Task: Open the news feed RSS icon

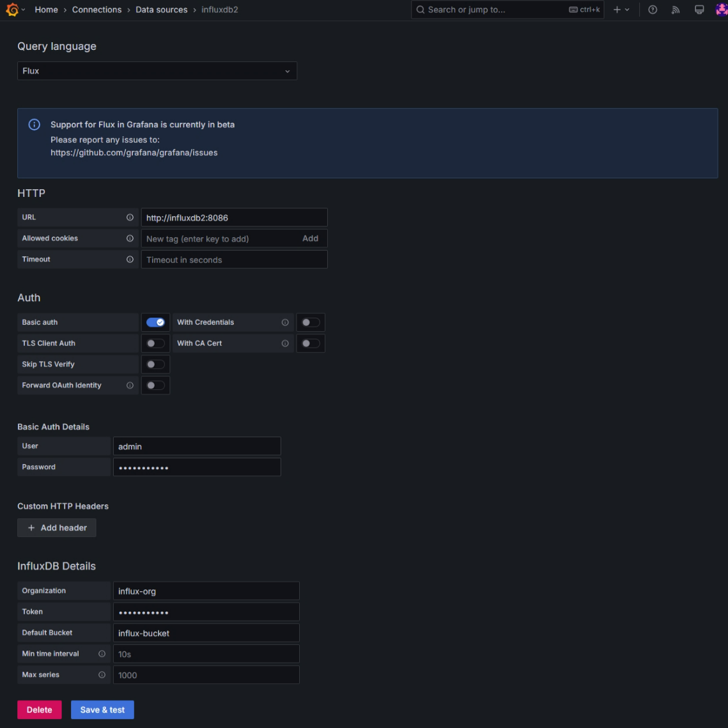Action: pos(676,10)
